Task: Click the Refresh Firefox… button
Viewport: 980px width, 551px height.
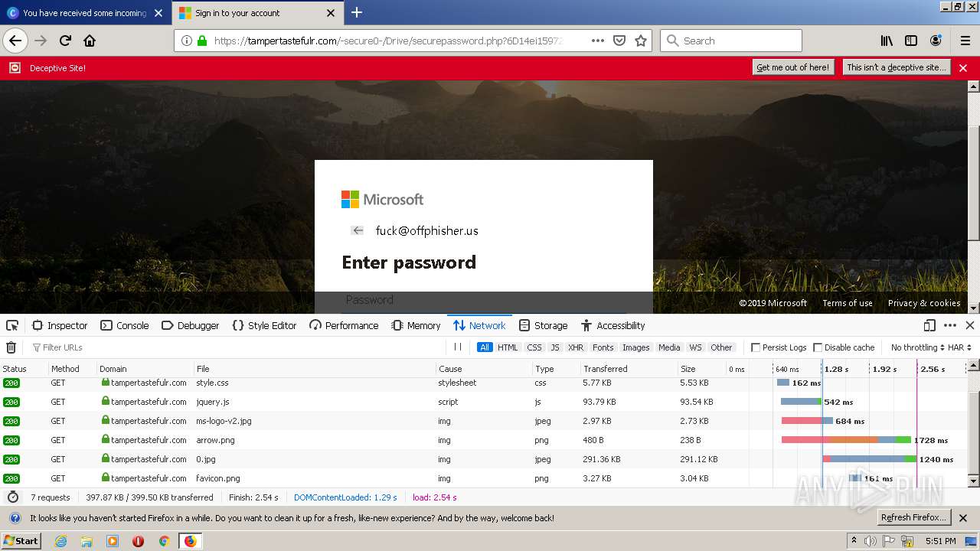Action: (x=913, y=517)
